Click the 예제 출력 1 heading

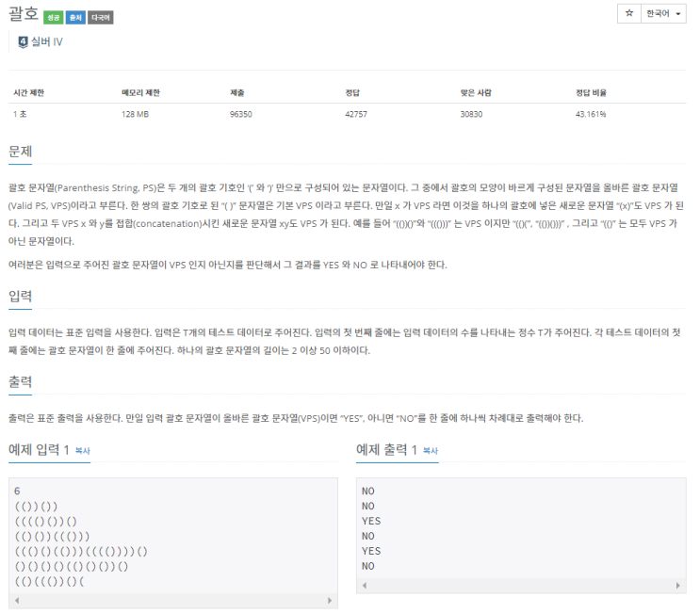[x=386, y=450]
